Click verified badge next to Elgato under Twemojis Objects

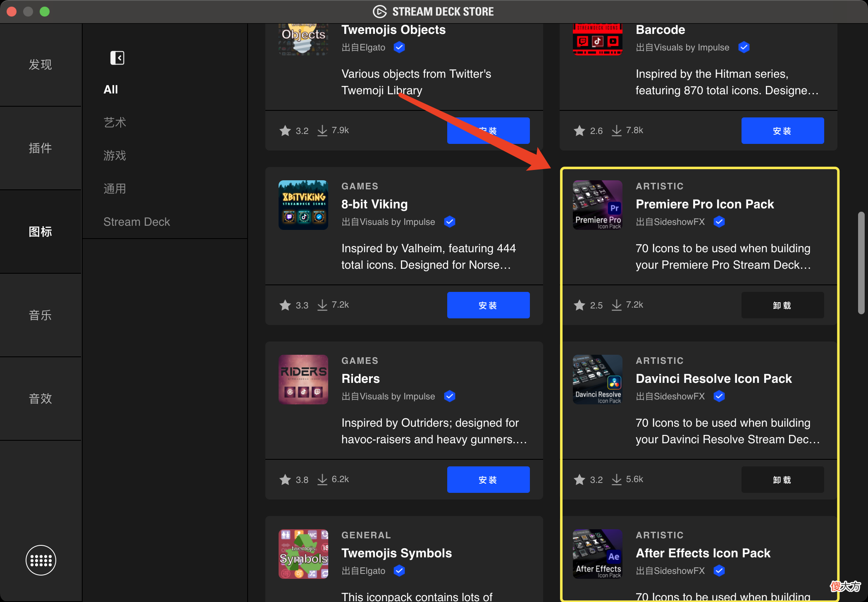(399, 47)
